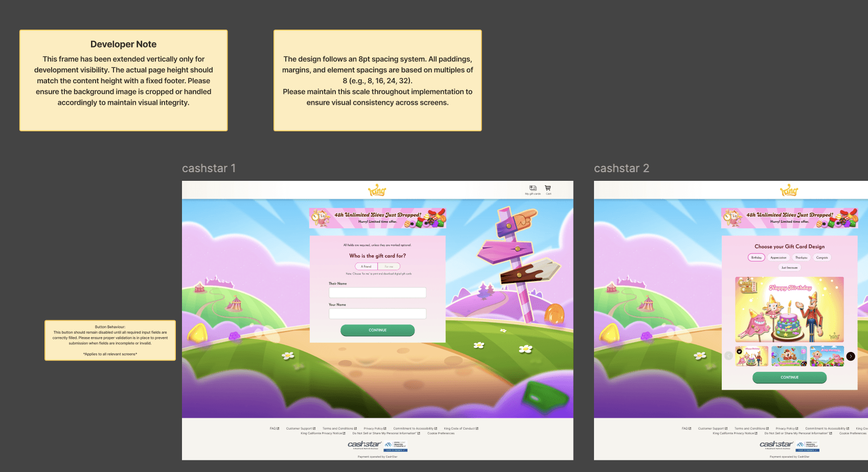Click the King logo in cashstar 2 header
This screenshot has width=868, height=472.
[789, 190]
